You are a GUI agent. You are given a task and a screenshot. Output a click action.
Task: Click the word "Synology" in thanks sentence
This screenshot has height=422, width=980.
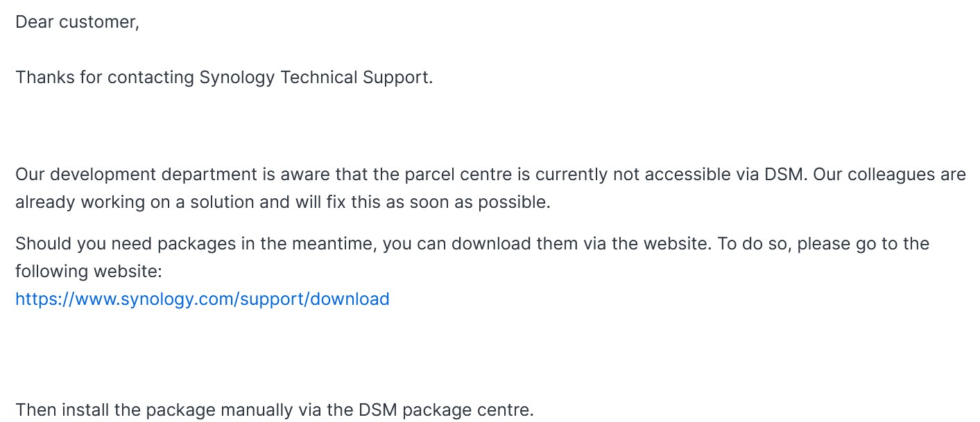pos(237,77)
